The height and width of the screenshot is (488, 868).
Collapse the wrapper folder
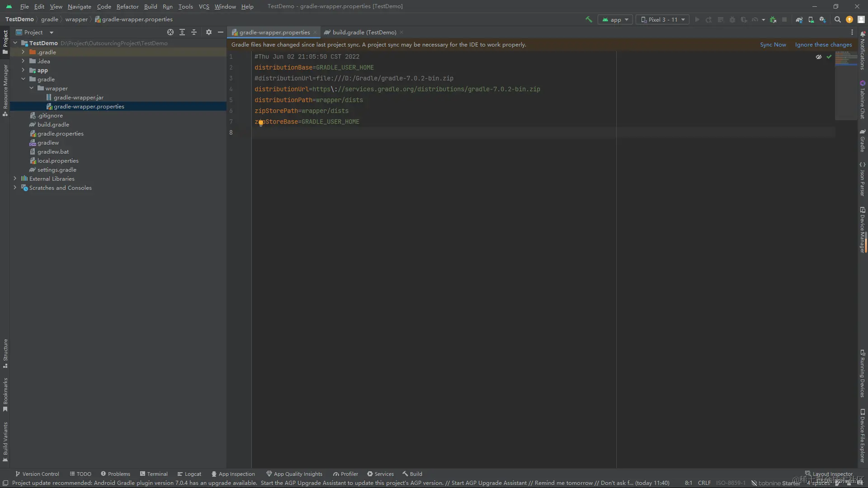click(31, 88)
